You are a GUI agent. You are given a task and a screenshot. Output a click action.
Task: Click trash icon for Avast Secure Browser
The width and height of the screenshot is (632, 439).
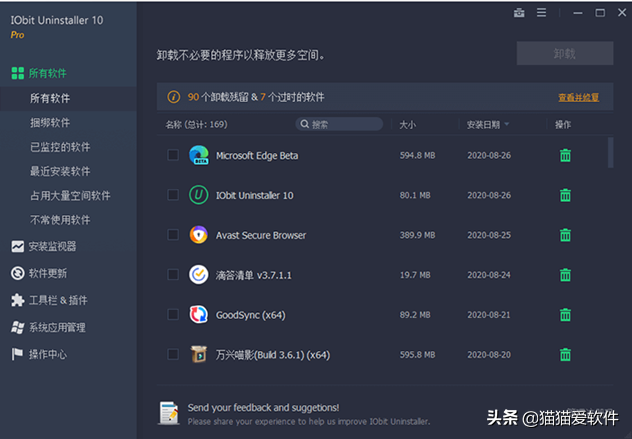point(565,235)
